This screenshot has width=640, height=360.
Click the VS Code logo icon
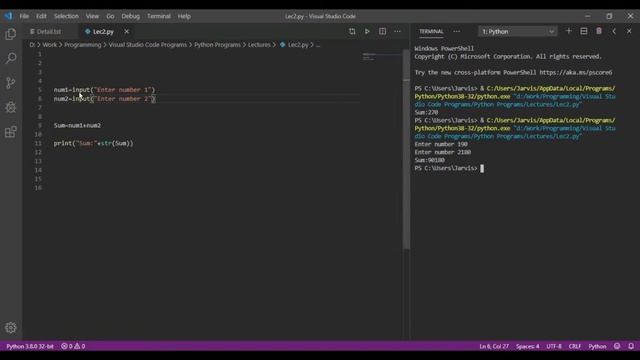[9, 16]
